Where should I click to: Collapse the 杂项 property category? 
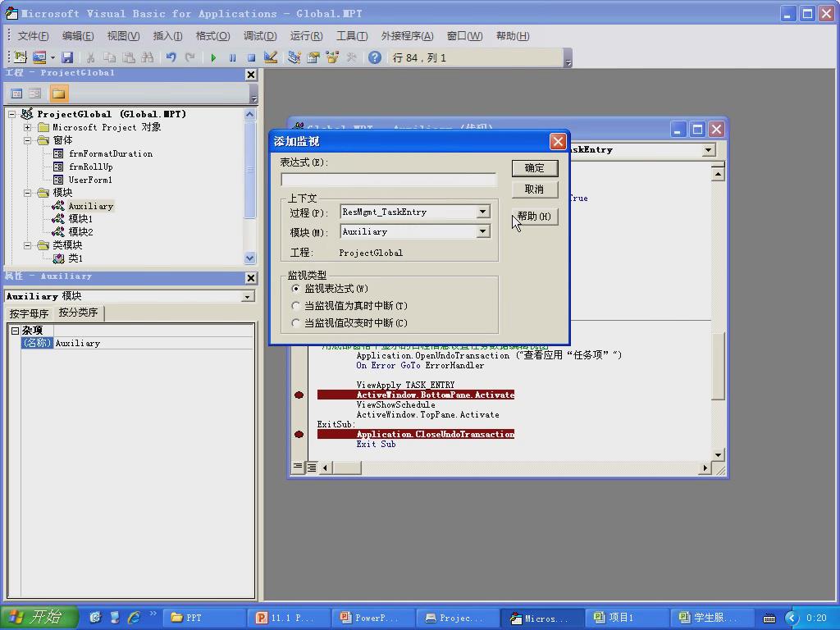click(15, 331)
